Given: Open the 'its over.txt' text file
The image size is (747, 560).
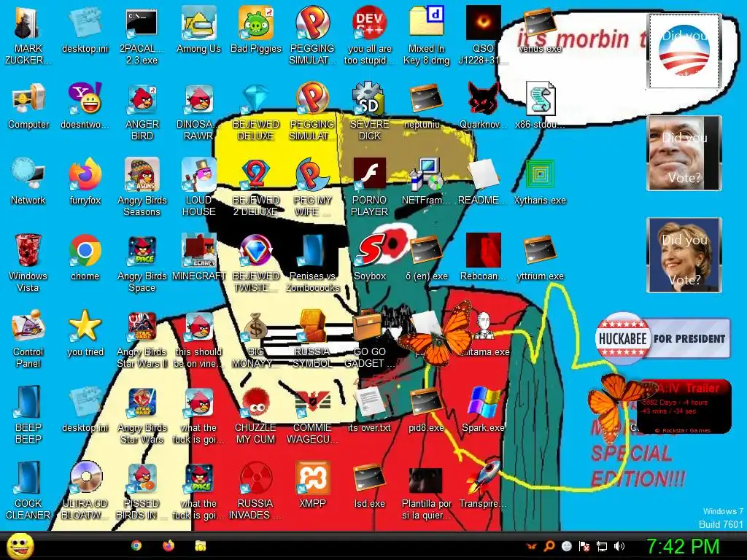Looking at the screenshot, I should point(370,408).
